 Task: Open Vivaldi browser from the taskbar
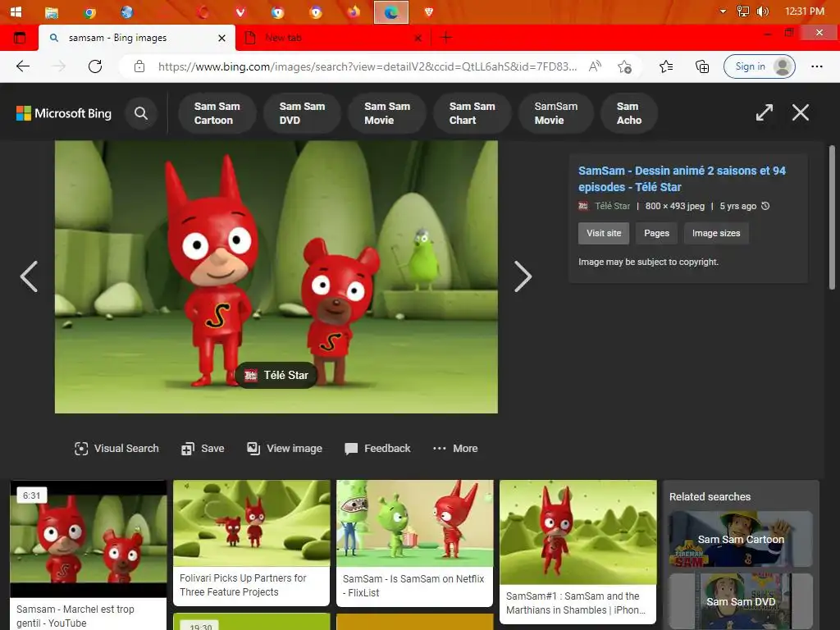click(240, 11)
